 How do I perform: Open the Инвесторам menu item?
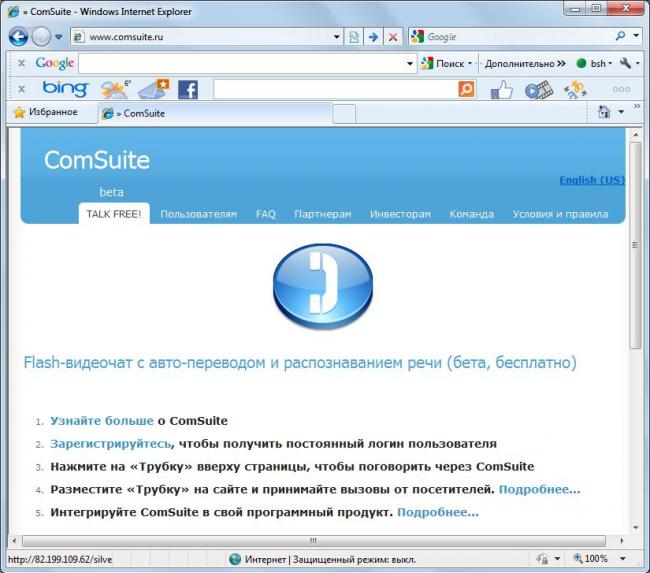[x=400, y=214]
